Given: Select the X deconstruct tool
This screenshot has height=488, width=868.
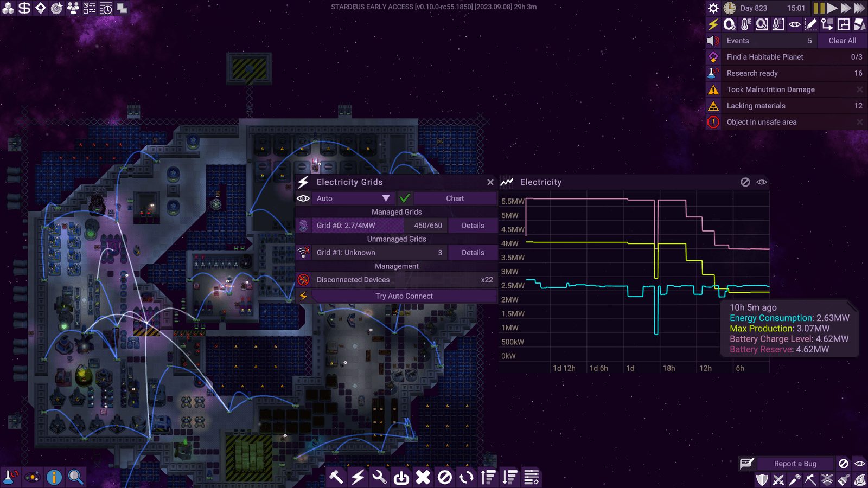Looking at the screenshot, I should 423,477.
